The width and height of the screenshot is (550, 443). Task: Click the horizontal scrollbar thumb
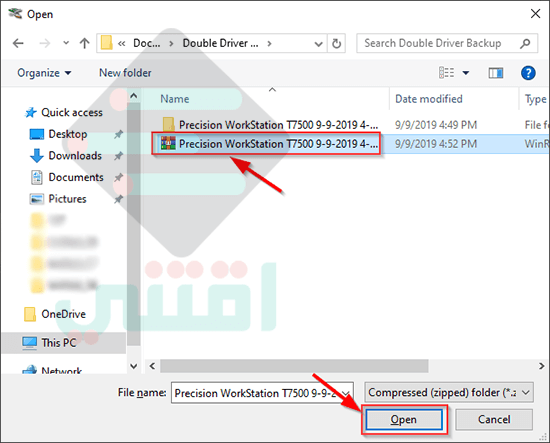294,366
